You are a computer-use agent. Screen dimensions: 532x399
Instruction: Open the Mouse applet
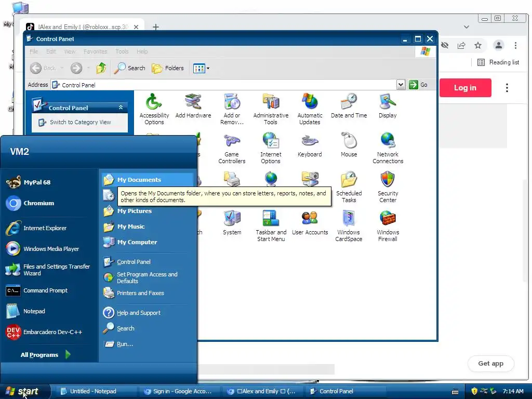click(349, 145)
